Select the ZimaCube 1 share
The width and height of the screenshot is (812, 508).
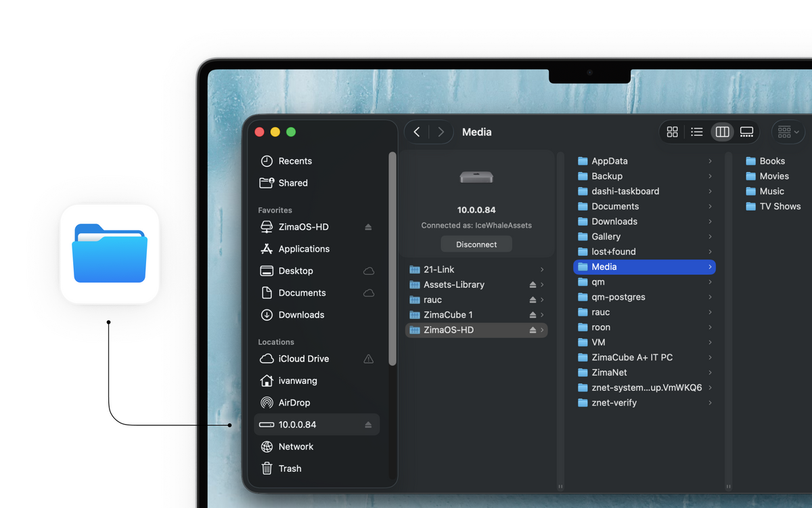click(x=476, y=315)
